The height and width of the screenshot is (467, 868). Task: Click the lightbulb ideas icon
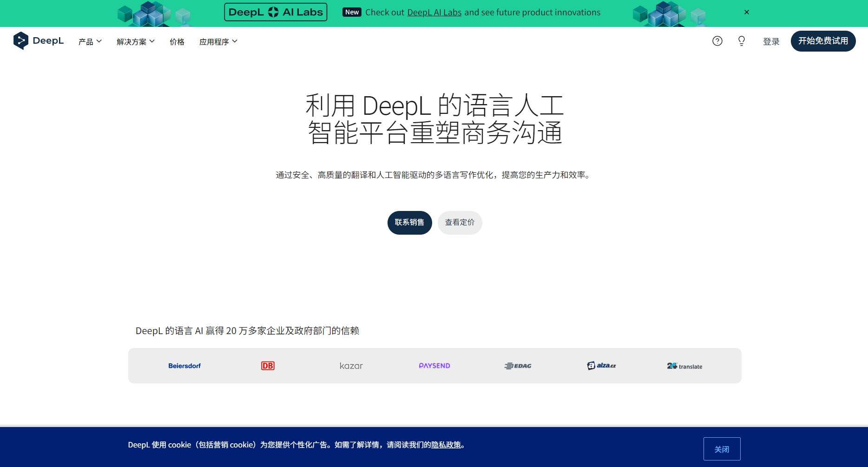(742, 41)
